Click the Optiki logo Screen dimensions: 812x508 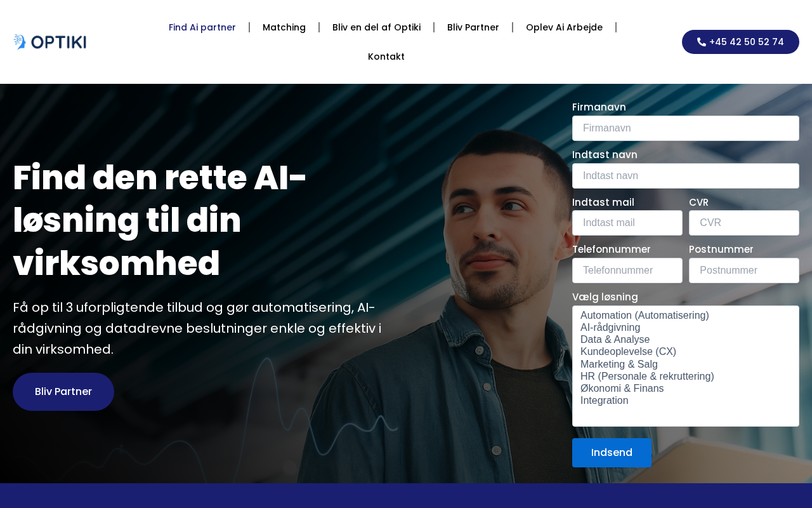pyautogui.click(x=49, y=42)
